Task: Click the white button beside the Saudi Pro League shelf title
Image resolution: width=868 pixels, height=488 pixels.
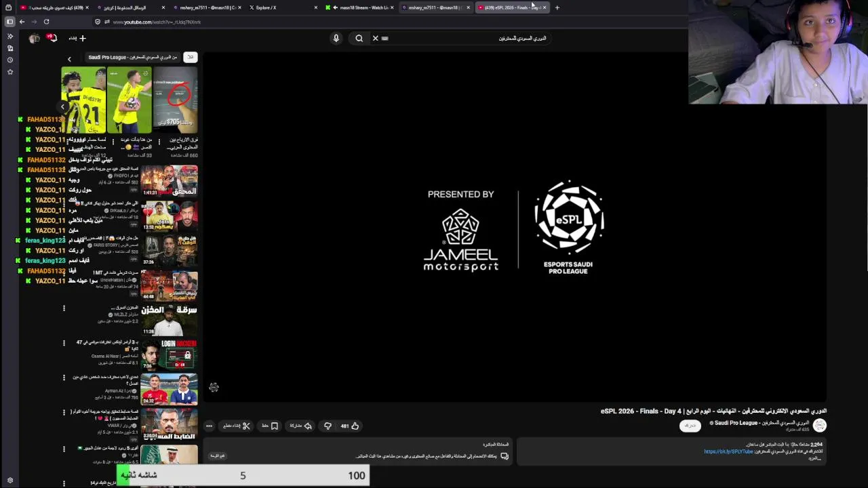Action: click(191, 58)
